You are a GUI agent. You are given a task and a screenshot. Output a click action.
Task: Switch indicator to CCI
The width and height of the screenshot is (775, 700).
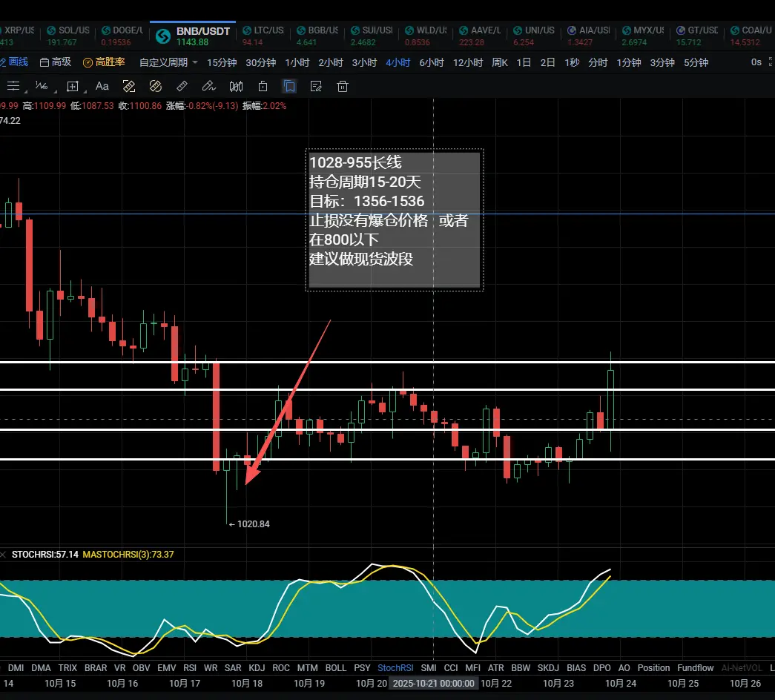pos(451,668)
